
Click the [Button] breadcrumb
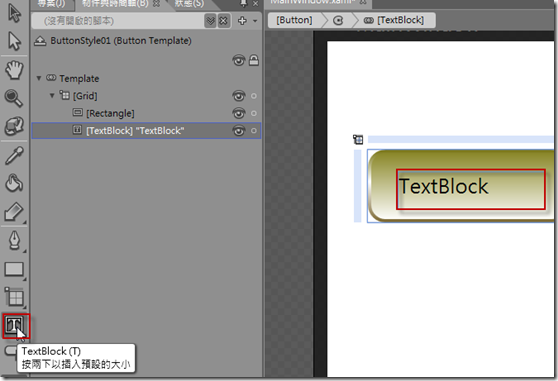pyautogui.click(x=294, y=20)
